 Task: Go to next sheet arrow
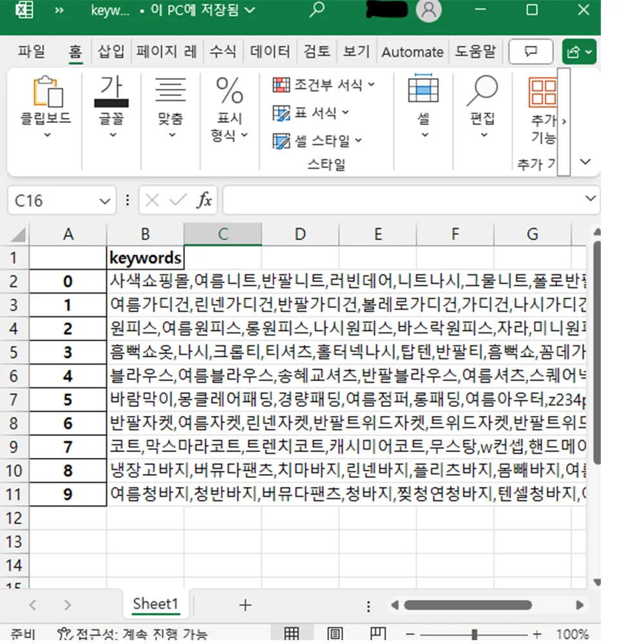click(x=68, y=605)
